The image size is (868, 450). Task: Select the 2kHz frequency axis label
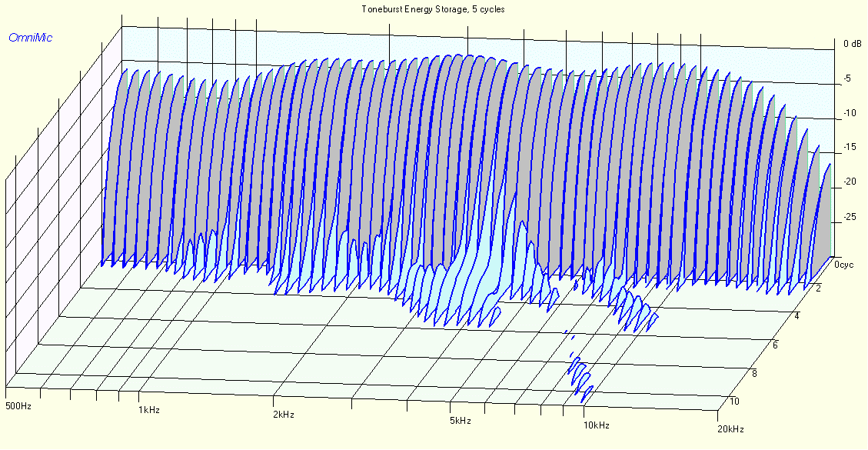(283, 415)
